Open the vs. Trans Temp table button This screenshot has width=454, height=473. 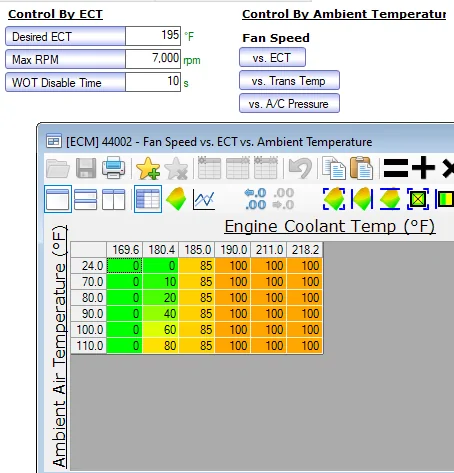coord(289,80)
